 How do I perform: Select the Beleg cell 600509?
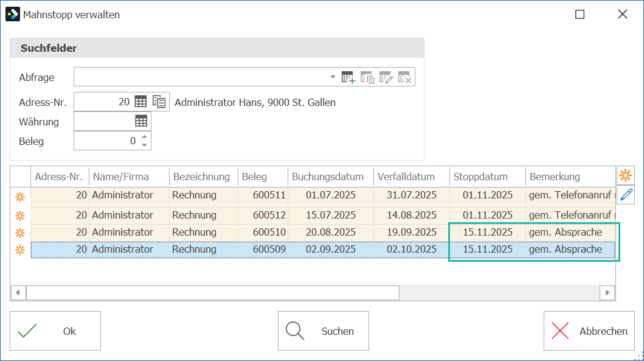pos(263,250)
